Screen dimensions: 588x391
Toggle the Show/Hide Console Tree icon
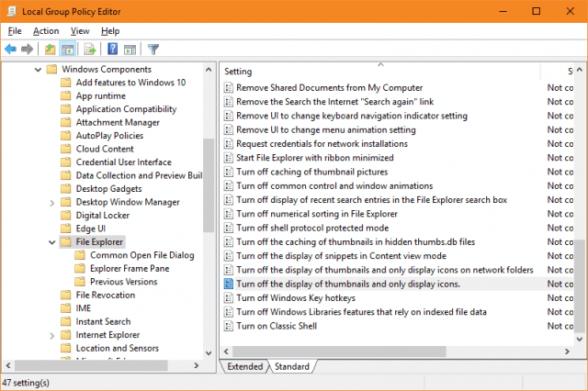[68, 49]
